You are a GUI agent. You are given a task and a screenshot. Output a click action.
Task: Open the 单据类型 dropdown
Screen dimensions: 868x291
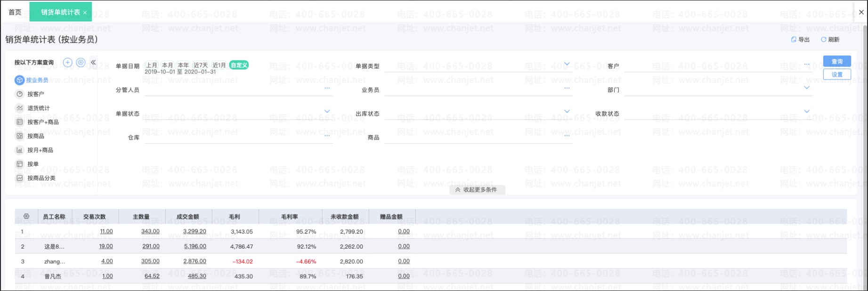click(567, 64)
